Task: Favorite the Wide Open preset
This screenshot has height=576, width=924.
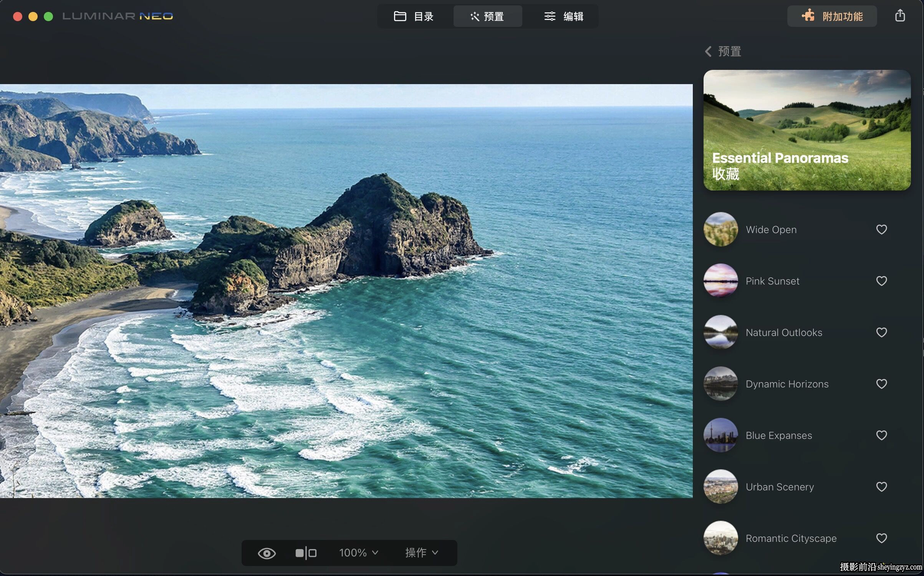Action: pyautogui.click(x=881, y=230)
